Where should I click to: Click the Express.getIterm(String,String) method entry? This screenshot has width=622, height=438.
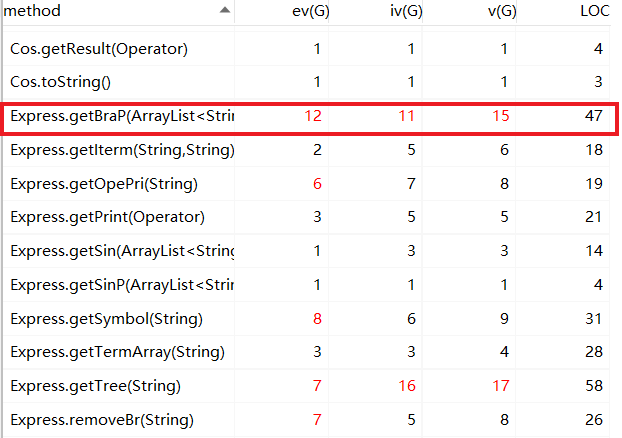(122, 150)
